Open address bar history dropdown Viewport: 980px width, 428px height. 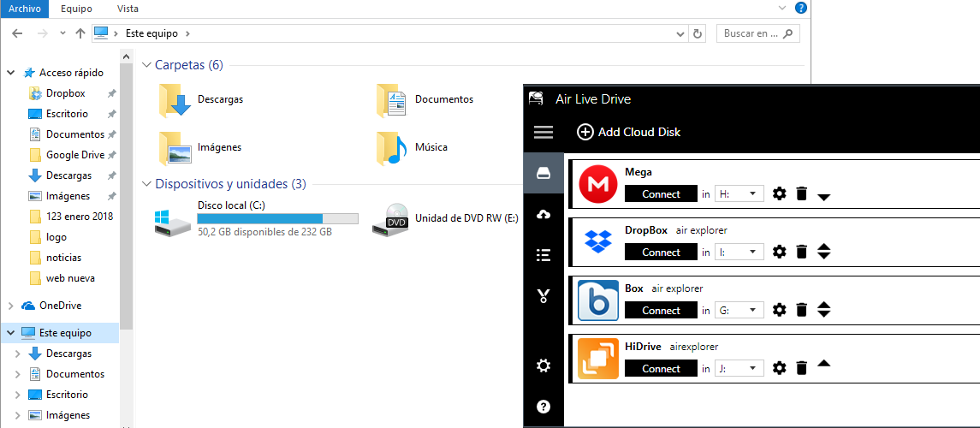(681, 33)
